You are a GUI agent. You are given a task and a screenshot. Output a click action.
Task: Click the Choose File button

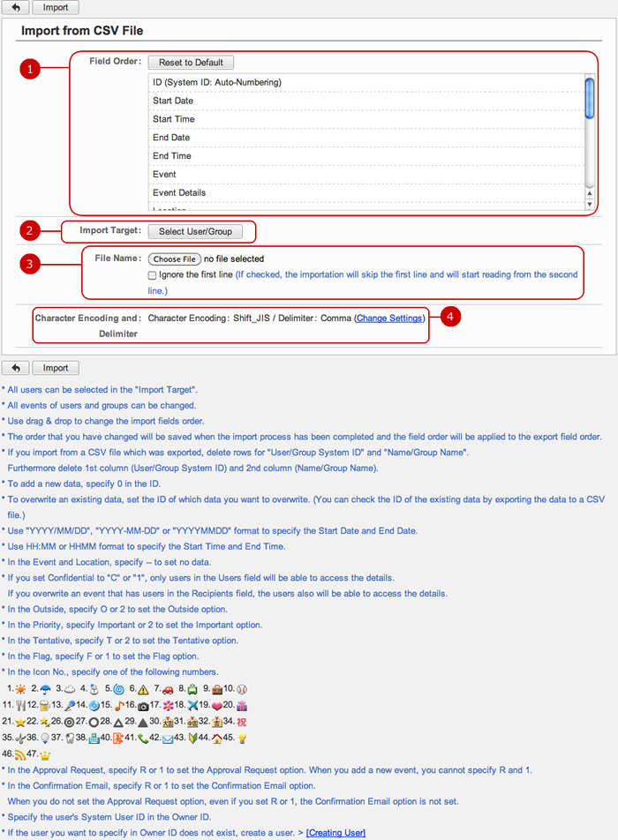tap(174, 259)
